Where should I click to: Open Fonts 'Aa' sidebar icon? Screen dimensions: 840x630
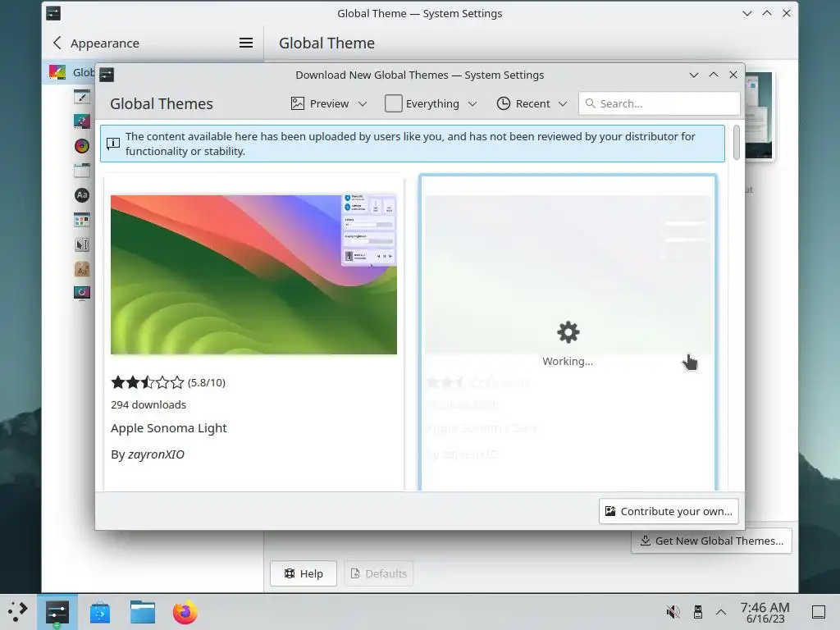coord(82,195)
